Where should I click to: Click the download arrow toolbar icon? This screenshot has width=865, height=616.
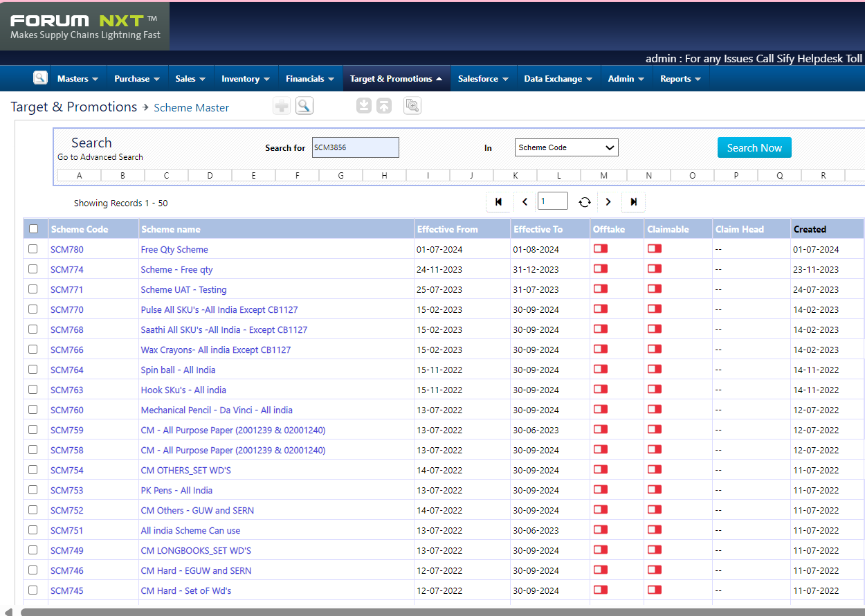click(x=364, y=106)
